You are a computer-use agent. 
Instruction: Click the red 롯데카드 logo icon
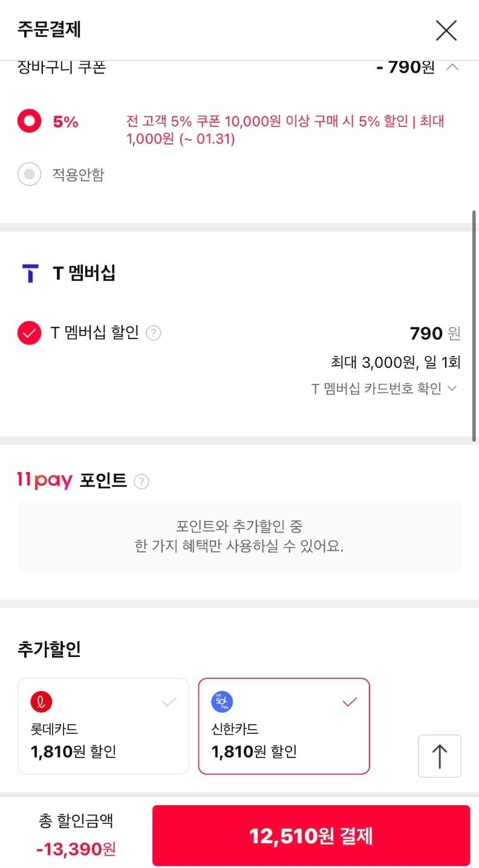click(x=41, y=702)
